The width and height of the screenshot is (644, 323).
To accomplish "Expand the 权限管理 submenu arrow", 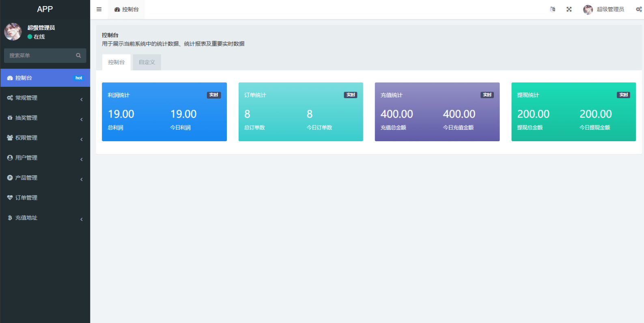I will coord(82,139).
